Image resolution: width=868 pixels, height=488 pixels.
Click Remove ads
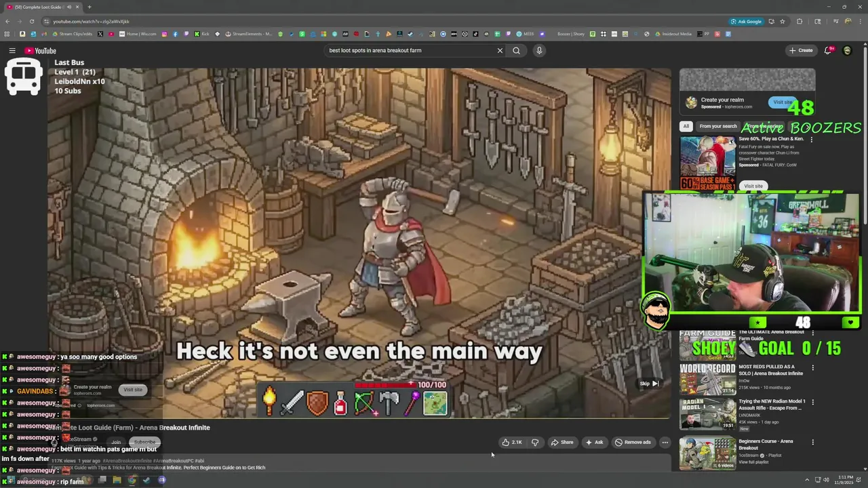coord(633,442)
